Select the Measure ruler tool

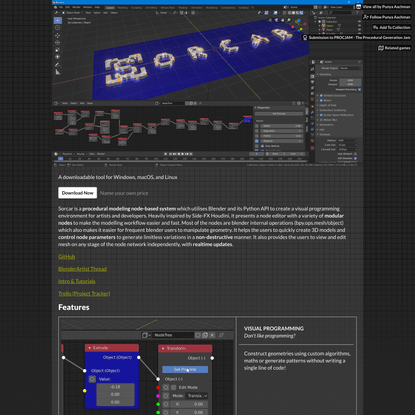point(58,72)
